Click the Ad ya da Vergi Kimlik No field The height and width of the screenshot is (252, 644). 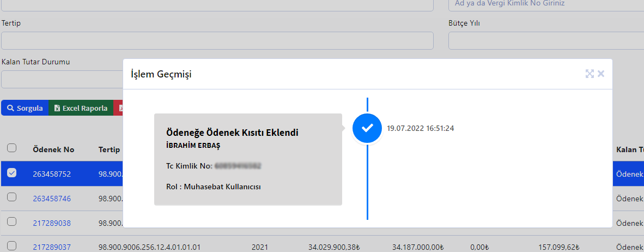545,4
